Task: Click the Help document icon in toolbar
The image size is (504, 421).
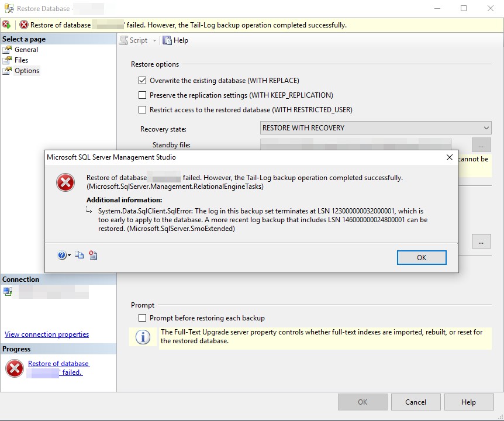Action: tap(167, 40)
